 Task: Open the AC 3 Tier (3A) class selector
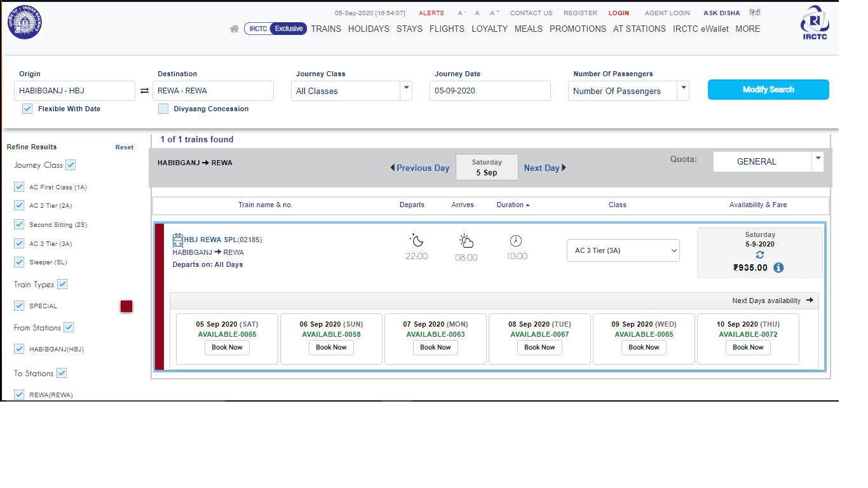623,250
